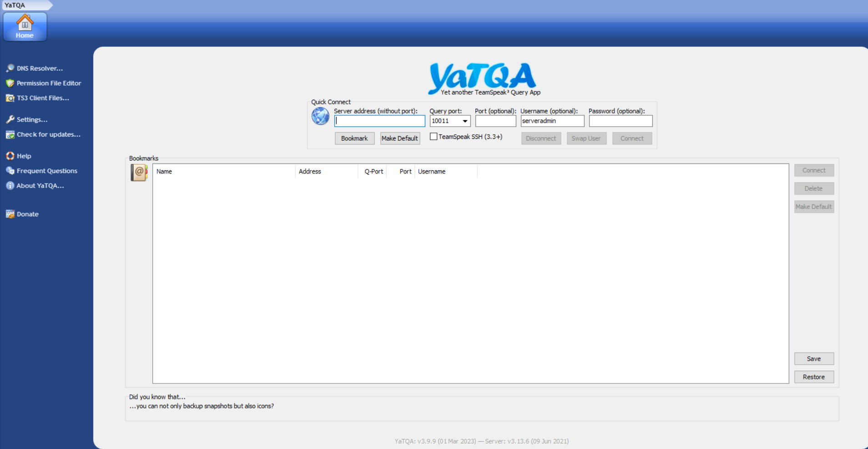Sort bookmarks by Q-Port column header
This screenshot has height=449, width=868.
pyautogui.click(x=373, y=172)
